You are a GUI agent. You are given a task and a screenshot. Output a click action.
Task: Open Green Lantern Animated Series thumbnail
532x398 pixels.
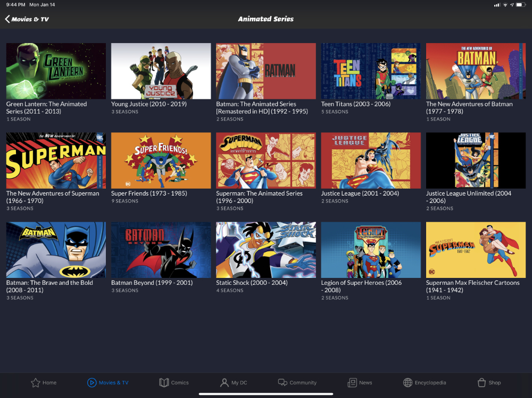click(56, 71)
